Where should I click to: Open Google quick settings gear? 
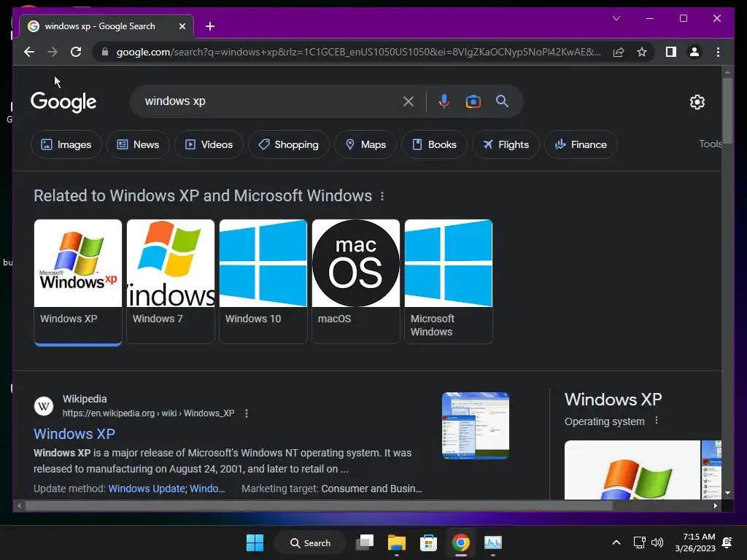pyautogui.click(x=697, y=102)
